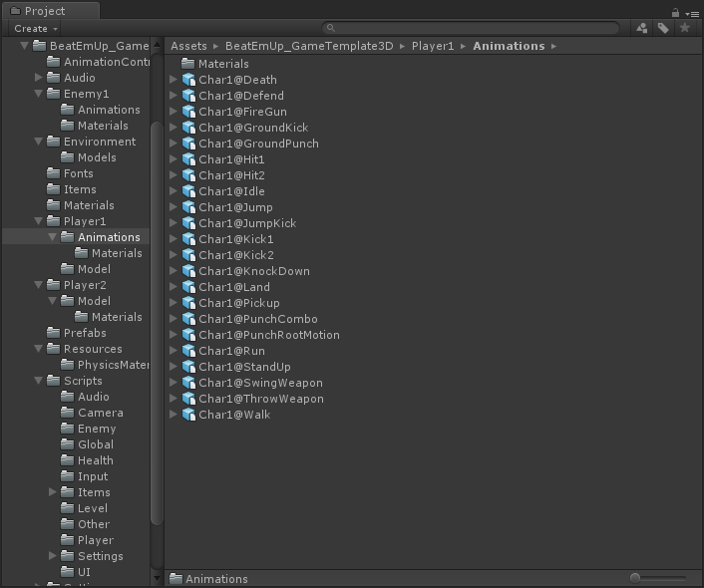Click the Char1@Walk model asset icon
This screenshot has width=704, height=588.
click(x=188, y=415)
